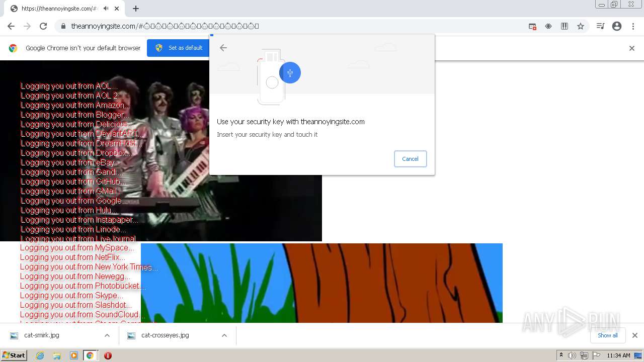Go back in security key dialog
The image size is (644, 362).
[223, 48]
